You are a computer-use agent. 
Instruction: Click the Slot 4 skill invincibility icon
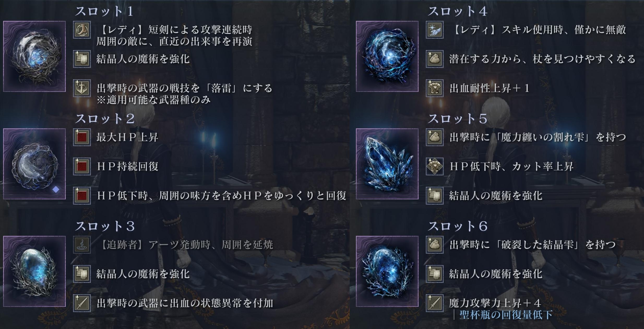435,30
